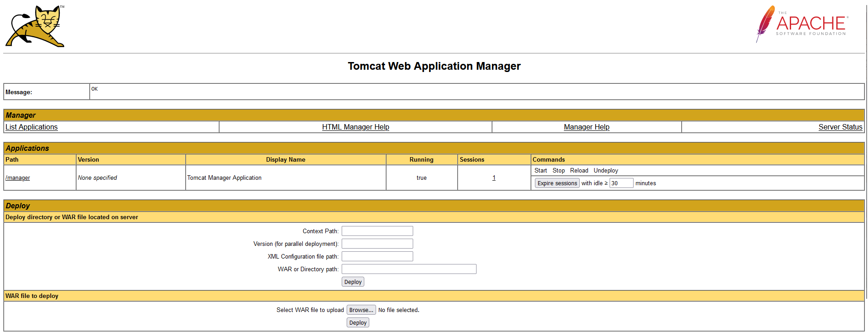Click the 'Select WAR file to upload' label
868x336 pixels.
coord(310,310)
